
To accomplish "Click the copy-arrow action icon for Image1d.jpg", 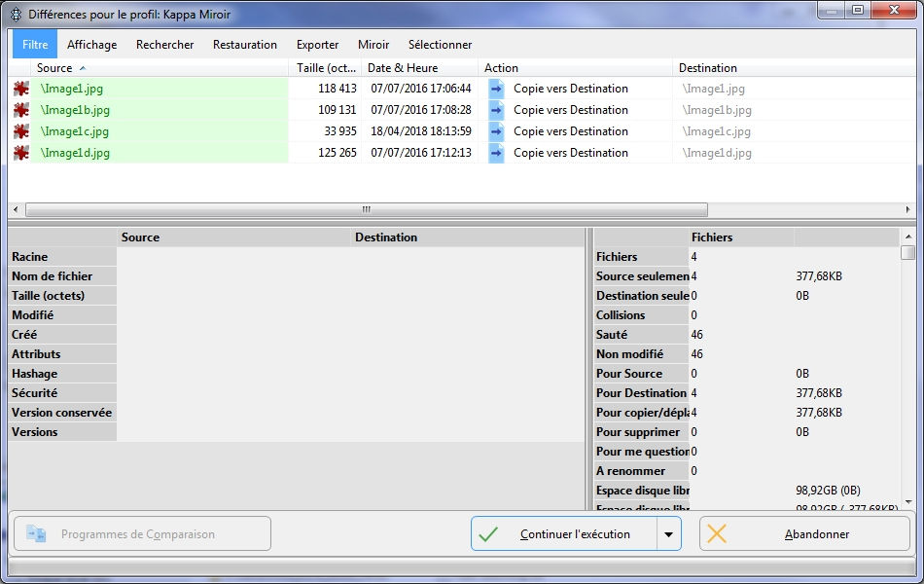I will (x=496, y=153).
